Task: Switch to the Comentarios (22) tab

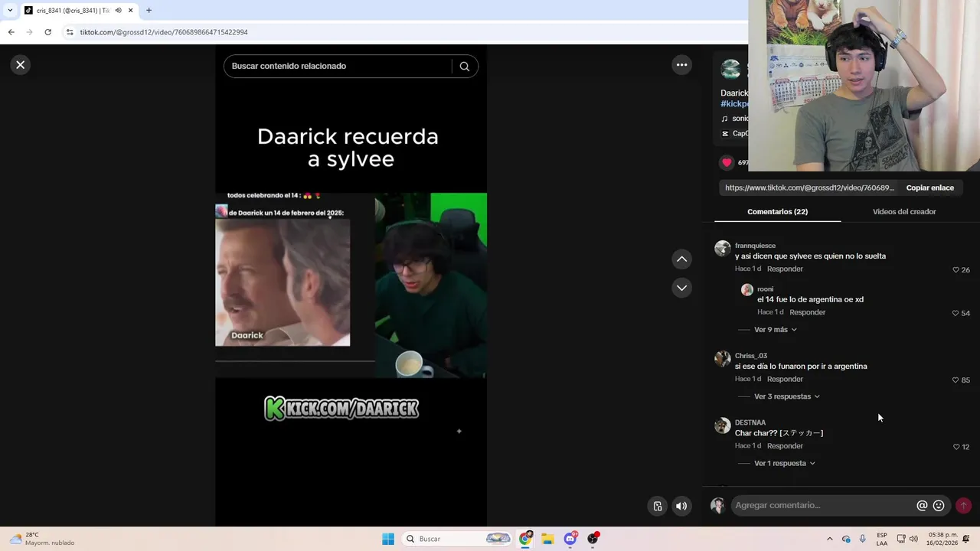Action: click(777, 212)
